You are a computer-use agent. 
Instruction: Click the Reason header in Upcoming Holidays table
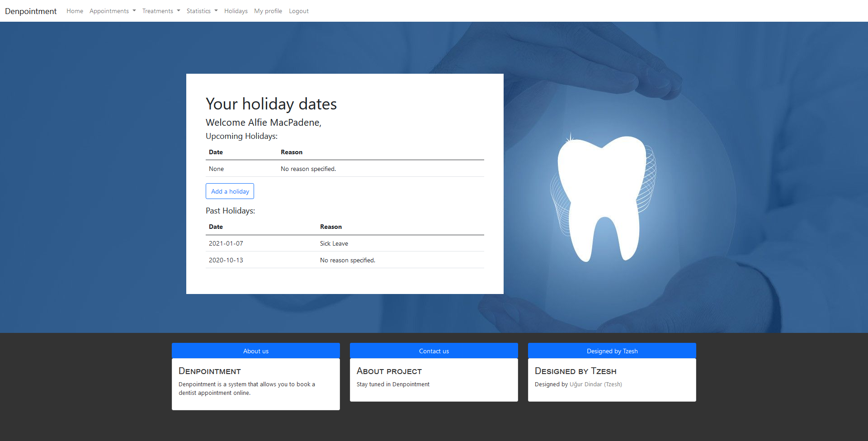(x=292, y=152)
